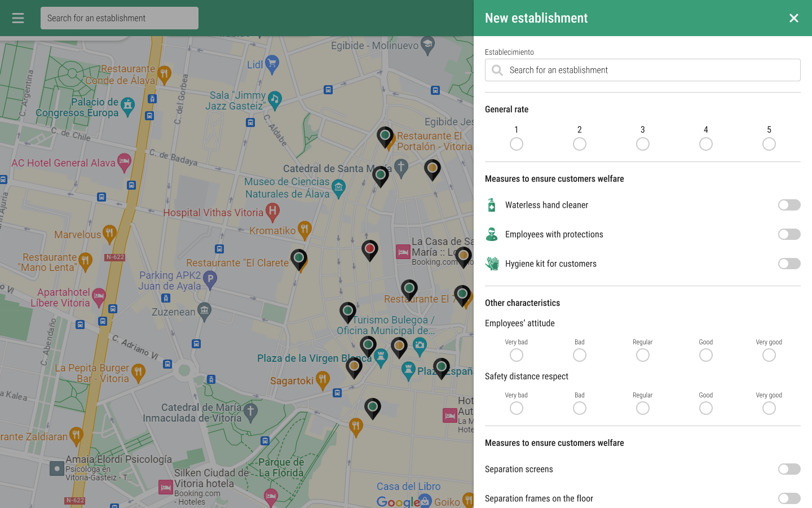This screenshot has height=508, width=812.
Task: Click the Waterless hand cleaner bottle icon
Action: point(492,205)
